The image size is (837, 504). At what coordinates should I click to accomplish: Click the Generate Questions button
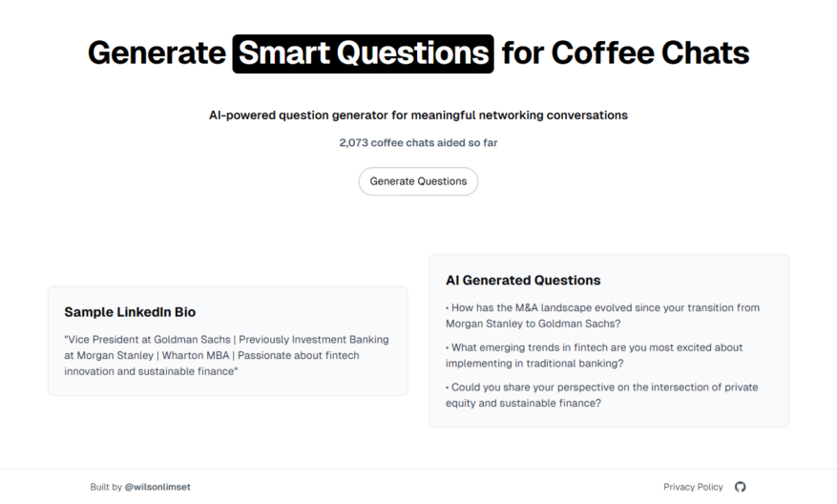pyautogui.click(x=418, y=181)
